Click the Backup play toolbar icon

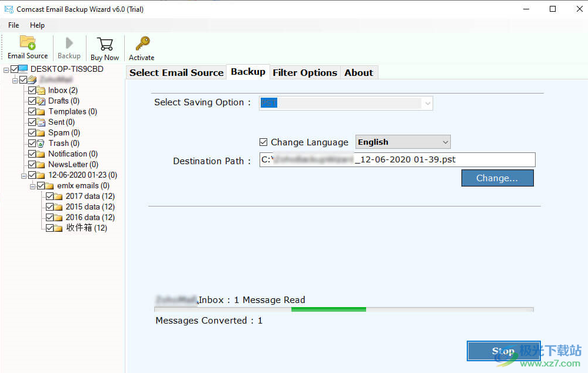(69, 43)
